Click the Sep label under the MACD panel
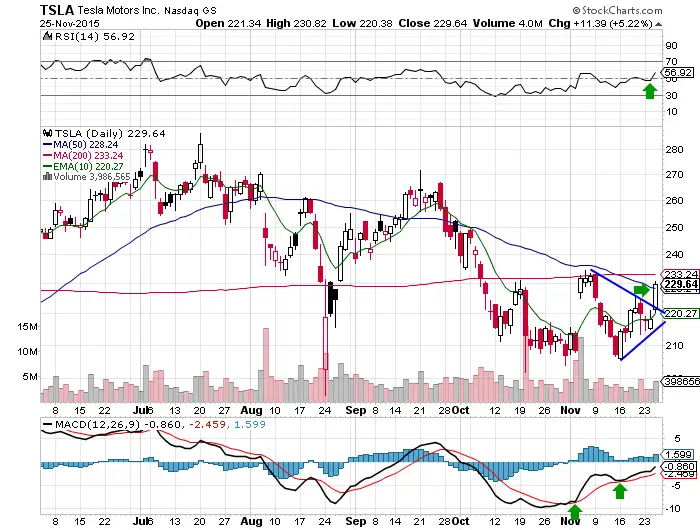700x530 pixels. coord(356,521)
